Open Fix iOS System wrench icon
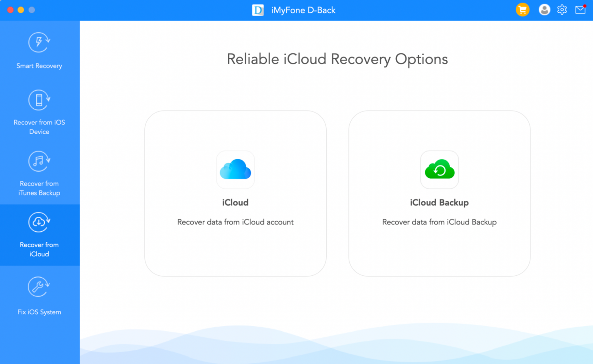The width and height of the screenshot is (593, 364). tap(39, 287)
